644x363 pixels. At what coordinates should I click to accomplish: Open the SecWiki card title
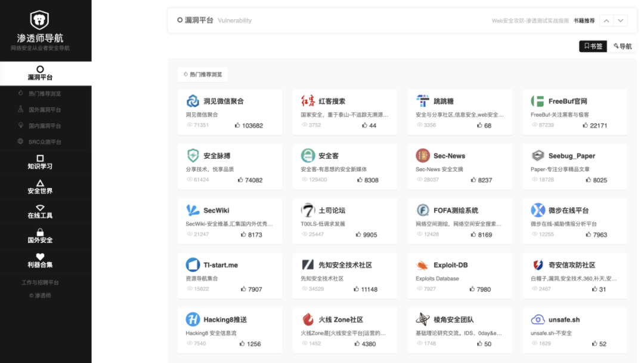(x=216, y=211)
